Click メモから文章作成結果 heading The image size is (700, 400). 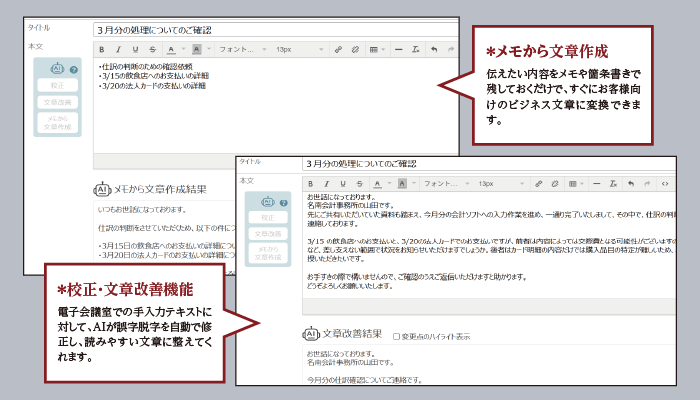[160, 189]
